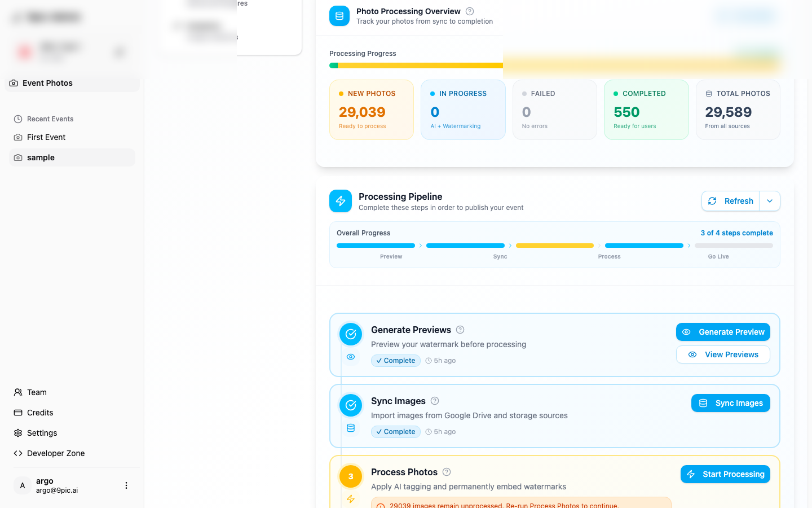Image resolution: width=812 pixels, height=508 pixels.
Task: Open the Credits page
Action: (x=40, y=413)
